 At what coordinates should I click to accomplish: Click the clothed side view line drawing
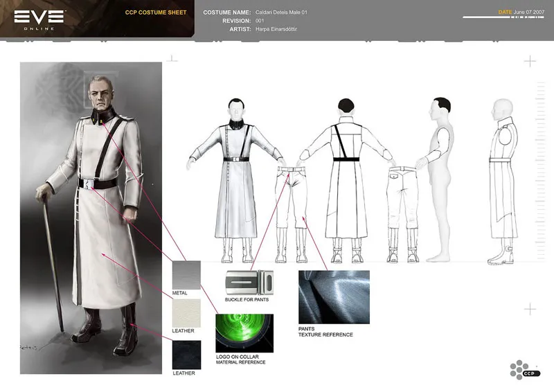point(503,181)
